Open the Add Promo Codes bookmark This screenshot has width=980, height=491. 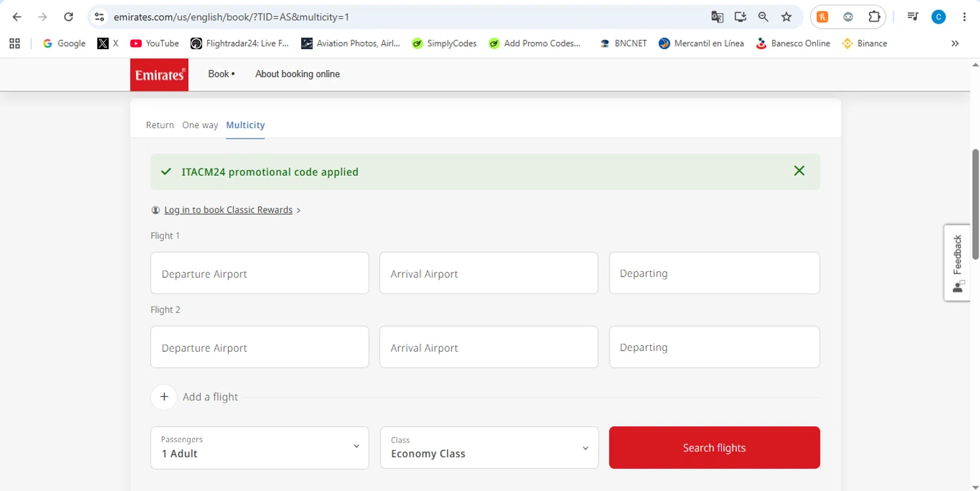click(534, 43)
